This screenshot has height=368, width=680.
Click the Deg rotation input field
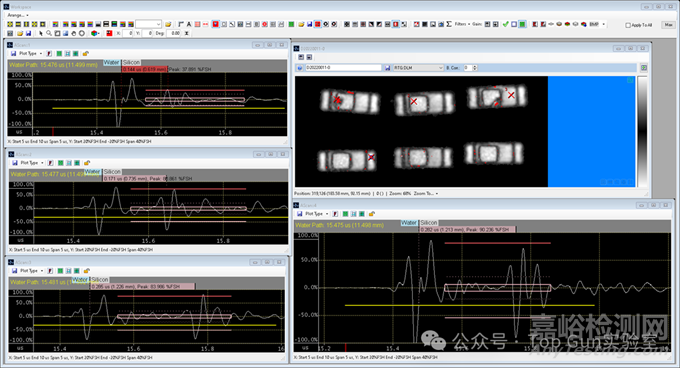(x=174, y=33)
